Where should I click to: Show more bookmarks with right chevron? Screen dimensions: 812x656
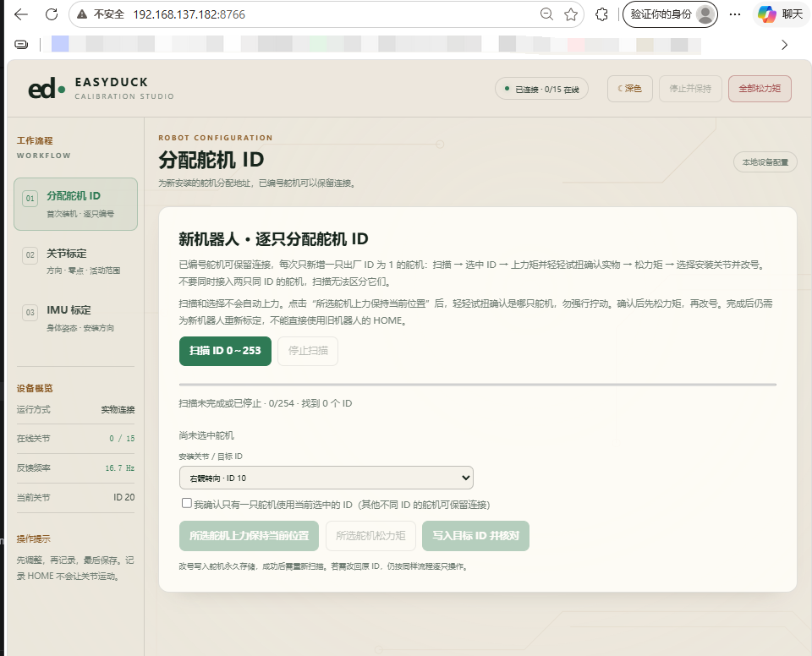point(784,45)
